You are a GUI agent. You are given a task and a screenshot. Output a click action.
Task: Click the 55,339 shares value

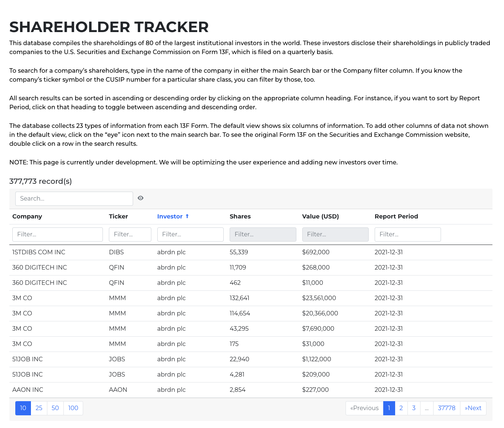pyautogui.click(x=239, y=252)
